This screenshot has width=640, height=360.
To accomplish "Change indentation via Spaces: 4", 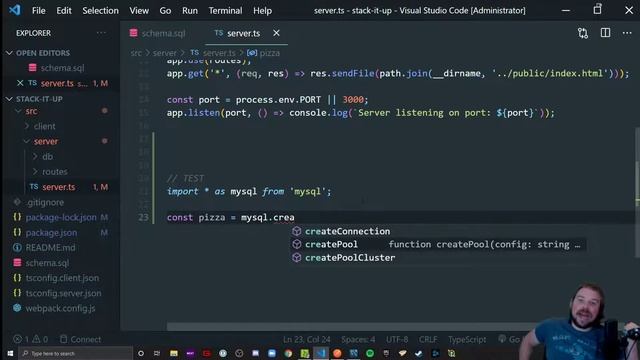I will tap(358, 339).
